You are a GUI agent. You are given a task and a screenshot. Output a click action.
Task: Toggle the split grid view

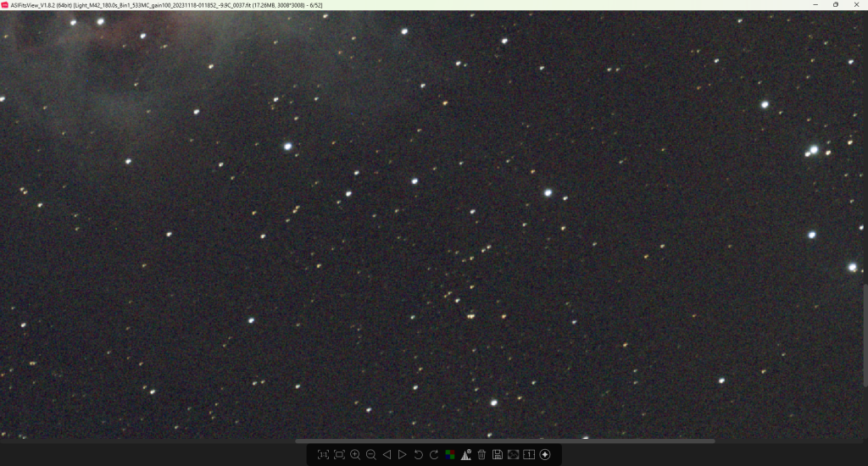tap(529, 455)
